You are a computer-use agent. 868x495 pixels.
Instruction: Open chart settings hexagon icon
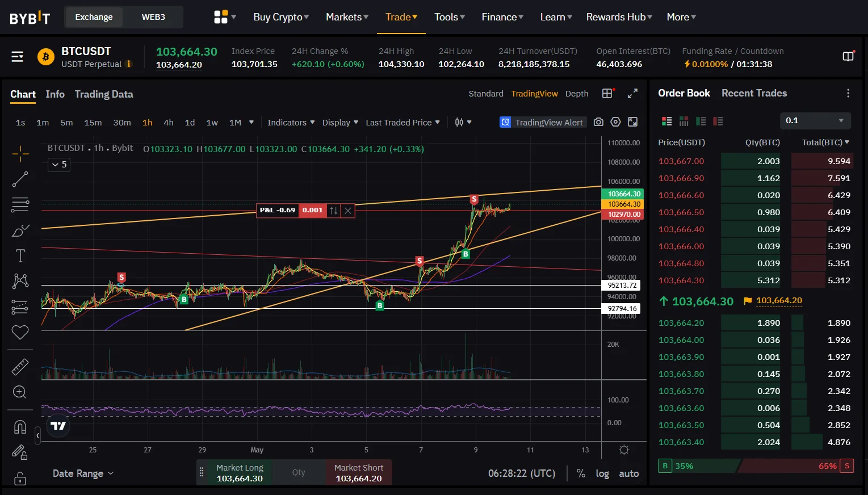[x=615, y=122]
